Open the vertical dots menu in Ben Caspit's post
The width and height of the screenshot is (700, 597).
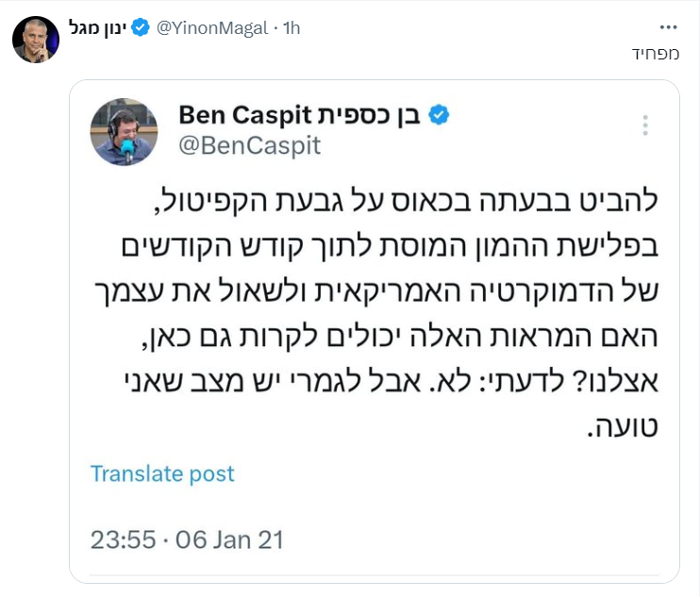coord(645,126)
